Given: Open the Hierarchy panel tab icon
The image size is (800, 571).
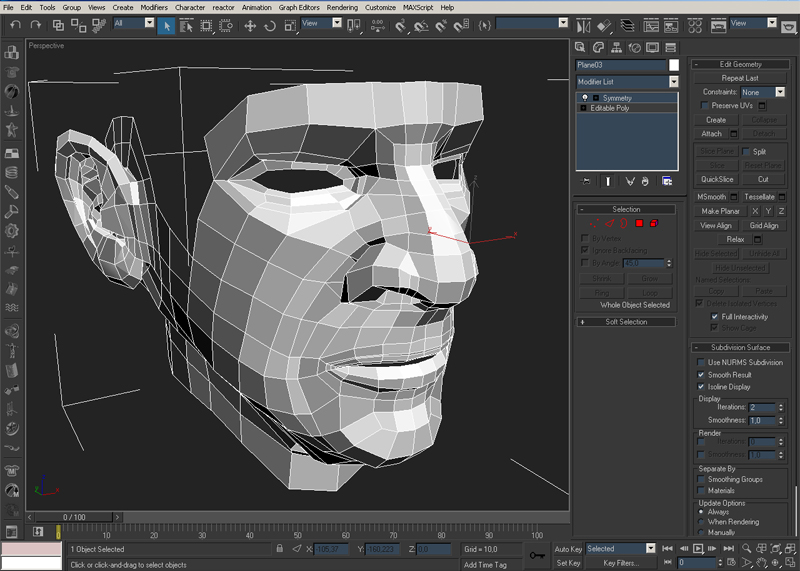Looking at the screenshot, I should point(616,47).
